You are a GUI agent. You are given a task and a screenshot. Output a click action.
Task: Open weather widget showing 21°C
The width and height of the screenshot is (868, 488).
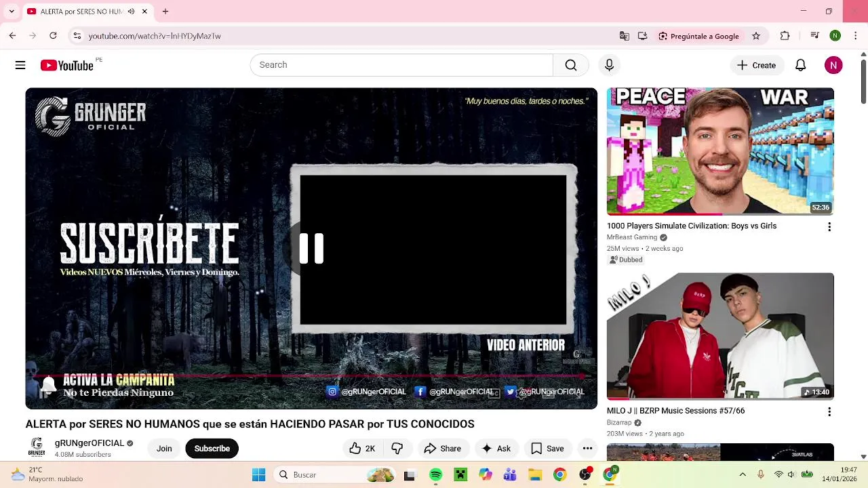point(46,474)
